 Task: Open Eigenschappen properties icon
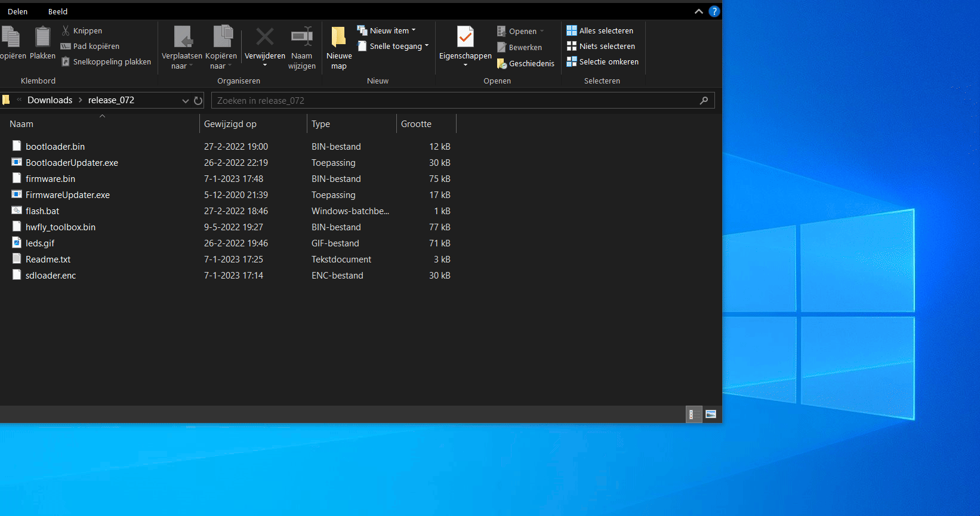[465, 37]
